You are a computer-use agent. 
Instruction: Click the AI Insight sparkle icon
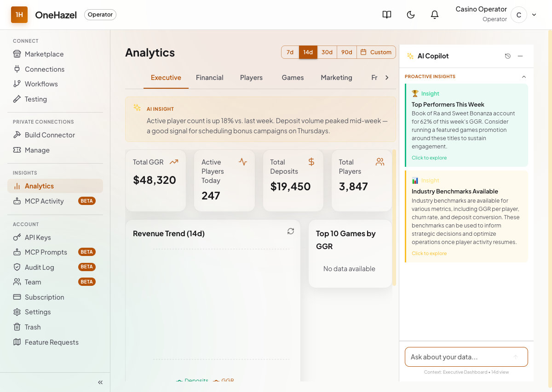pyautogui.click(x=137, y=108)
